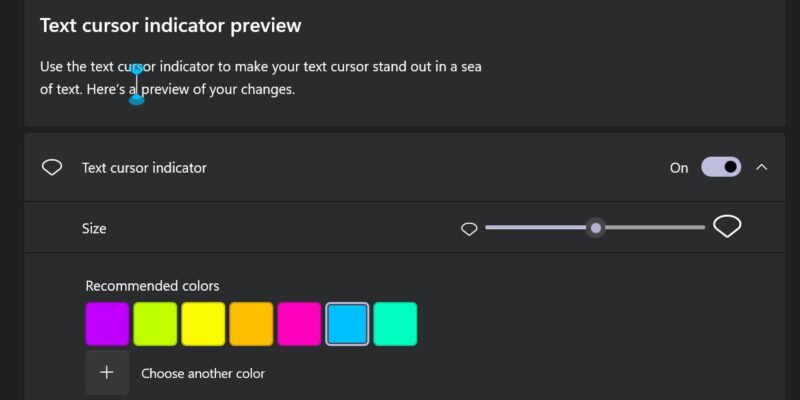Image resolution: width=800 pixels, height=400 pixels.
Task: Select the yellow recommended color
Action: (x=203, y=324)
